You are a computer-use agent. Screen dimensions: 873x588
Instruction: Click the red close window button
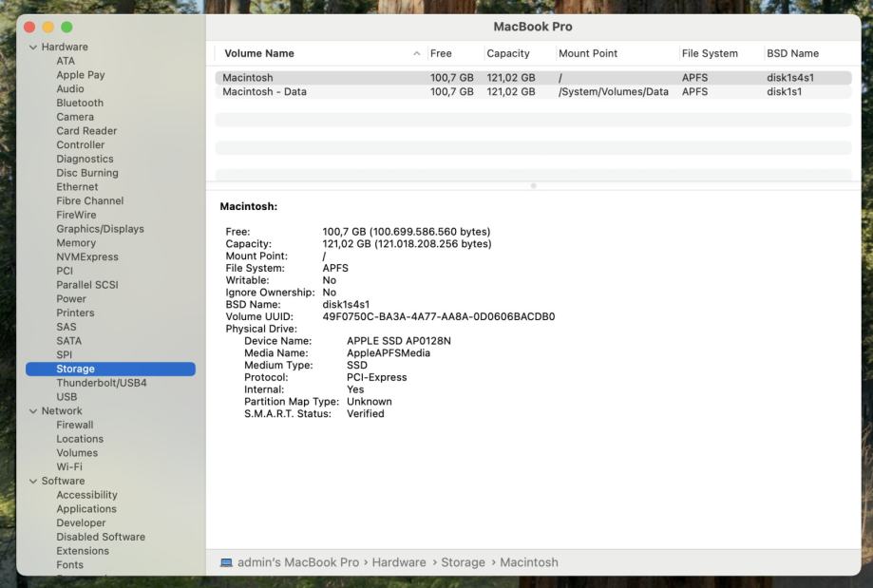point(29,27)
